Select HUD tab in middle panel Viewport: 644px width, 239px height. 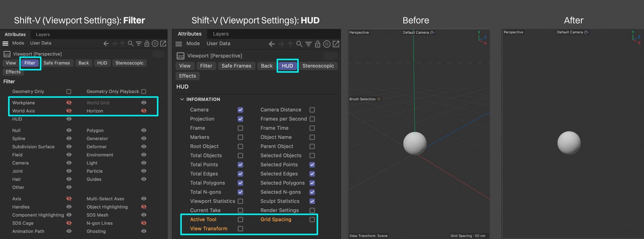pos(287,66)
